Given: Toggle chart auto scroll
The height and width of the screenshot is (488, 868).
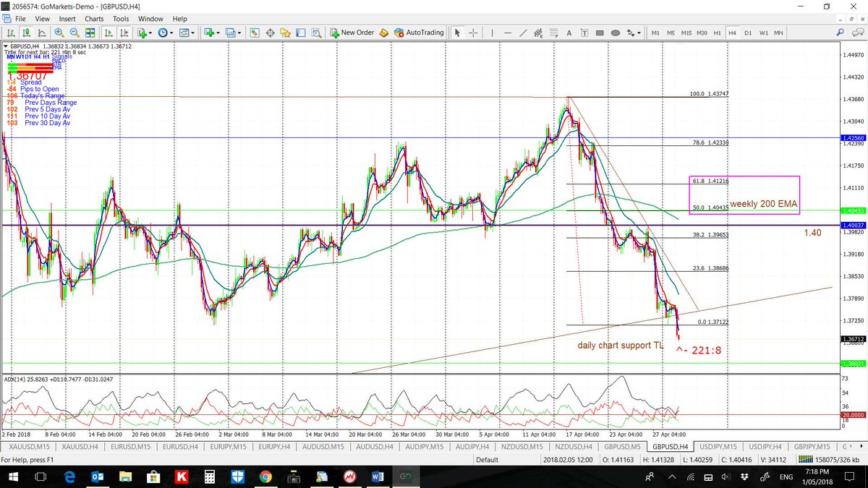Looking at the screenshot, I should click(109, 33).
